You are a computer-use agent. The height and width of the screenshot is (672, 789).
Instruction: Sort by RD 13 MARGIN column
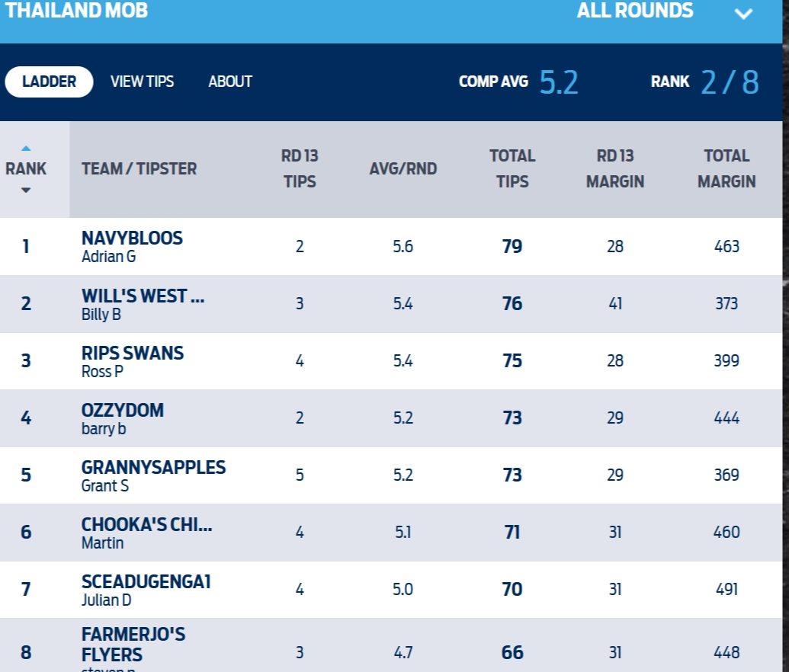click(x=615, y=168)
